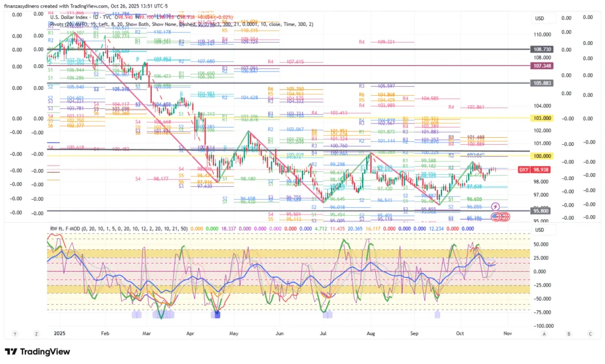Image resolution: width=605 pixels, height=364 pixels.
Task: Click the purple lightning bolt event icon
Action: click(495, 206)
